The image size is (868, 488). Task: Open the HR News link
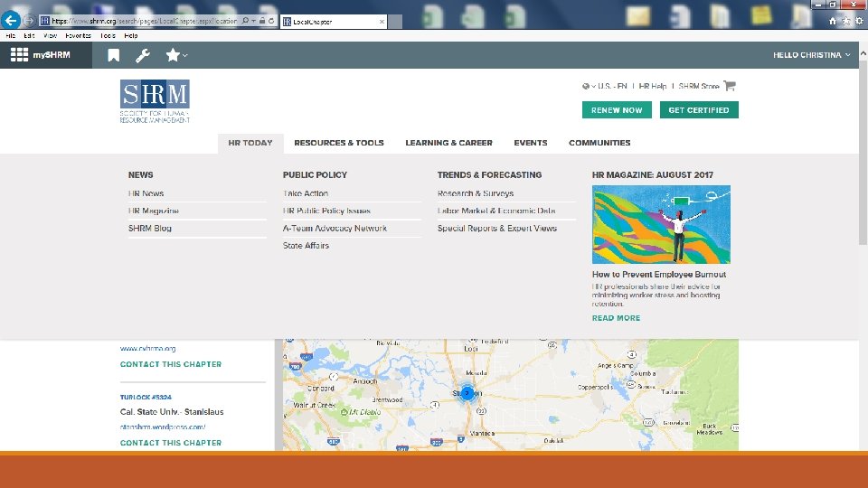click(x=146, y=193)
